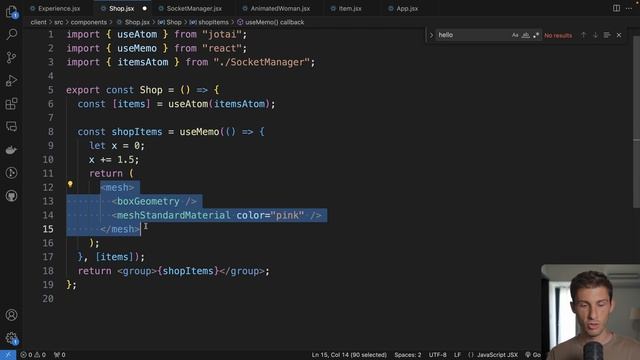Open the Explorer view in activity bar
Viewport: 640px width, 360px height.
11,12
